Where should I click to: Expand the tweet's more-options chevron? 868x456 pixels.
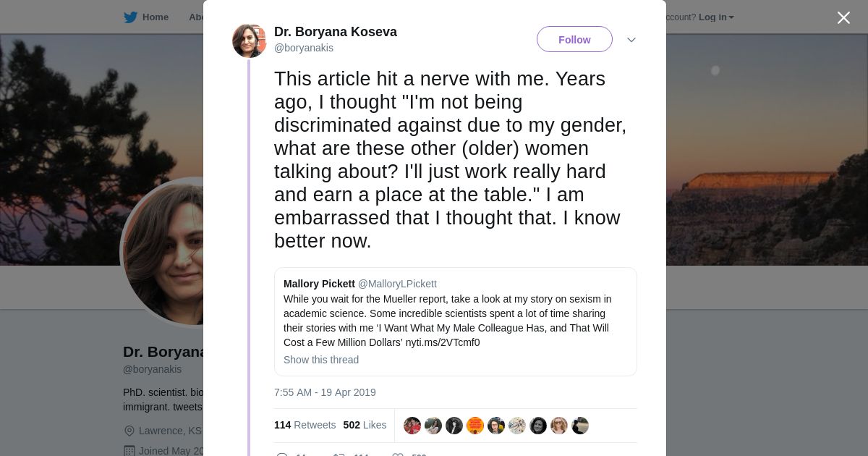click(x=631, y=40)
